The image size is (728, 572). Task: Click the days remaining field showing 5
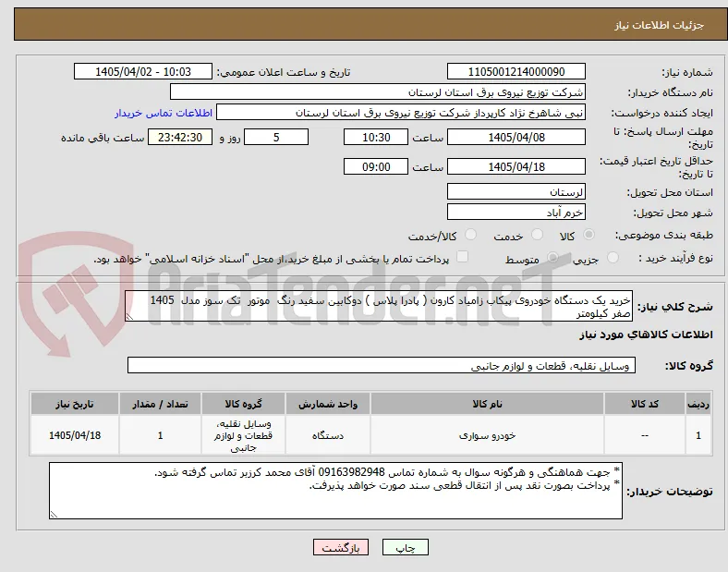click(276, 137)
